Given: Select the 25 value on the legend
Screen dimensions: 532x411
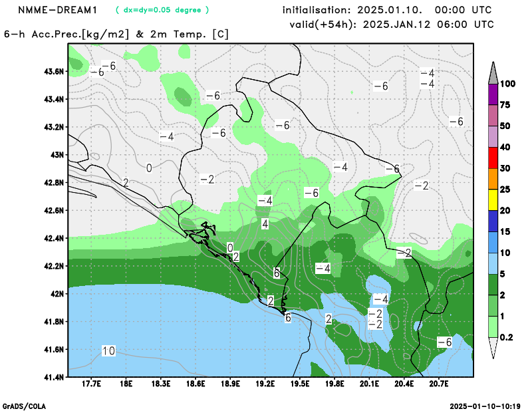Looking at the screenshot, I should 505,190.
